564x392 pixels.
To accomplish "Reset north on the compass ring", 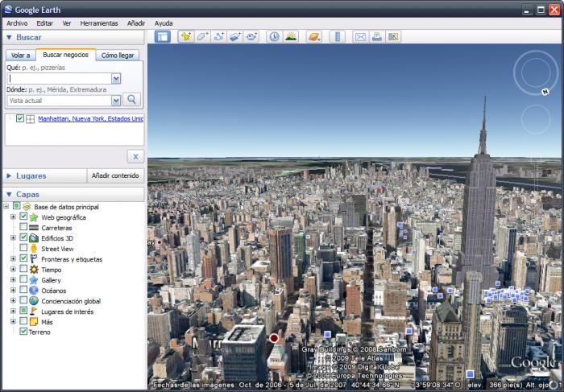I will (545, 92).
